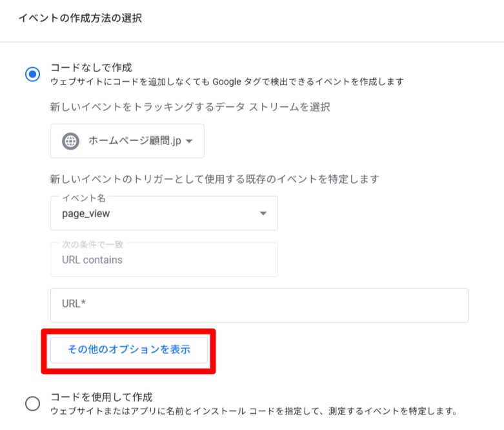Screen dimensions: 504x430
Task: Click the URL contains condition field
Action: click(164, 260)
